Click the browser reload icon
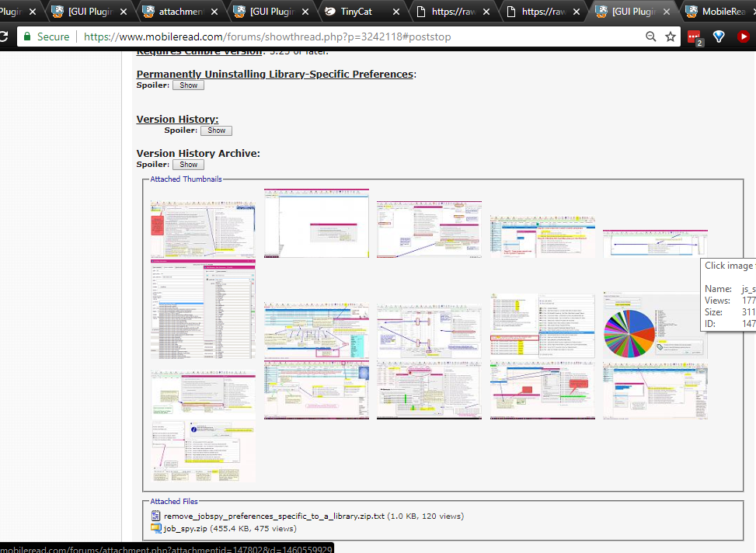The height and width of the screenshot is (553, 756). click(x=3, y=37)
